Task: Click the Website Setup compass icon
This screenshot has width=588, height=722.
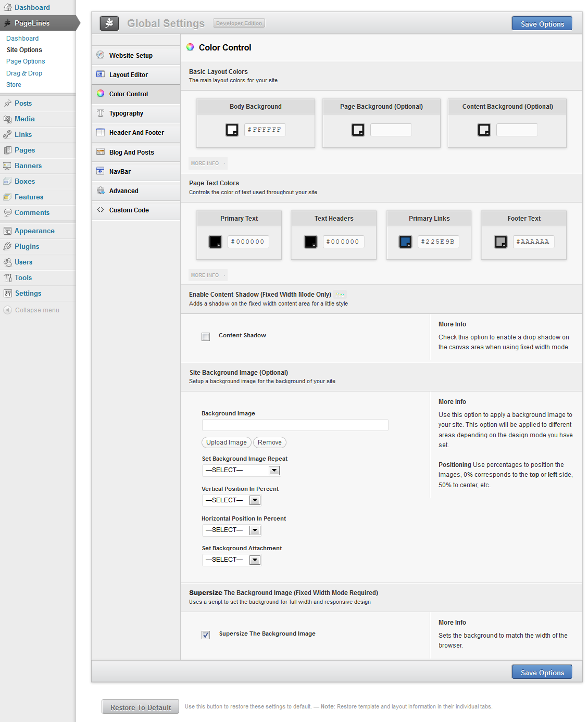Action: pos(101,55)
